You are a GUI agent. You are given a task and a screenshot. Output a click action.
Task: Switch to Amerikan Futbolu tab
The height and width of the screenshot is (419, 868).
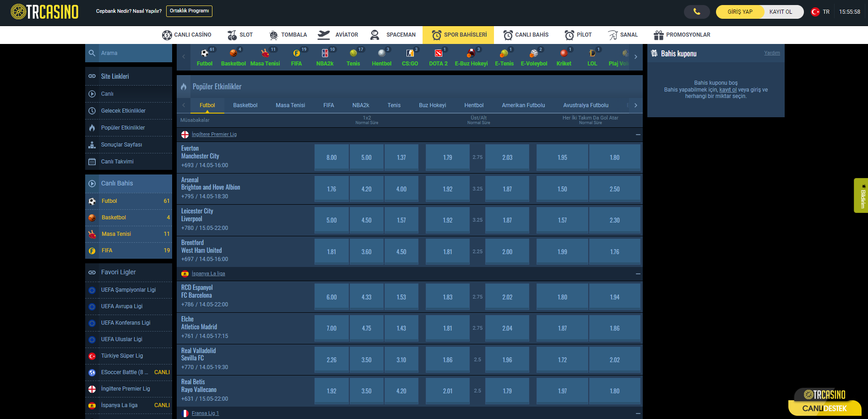coord(523,105)
